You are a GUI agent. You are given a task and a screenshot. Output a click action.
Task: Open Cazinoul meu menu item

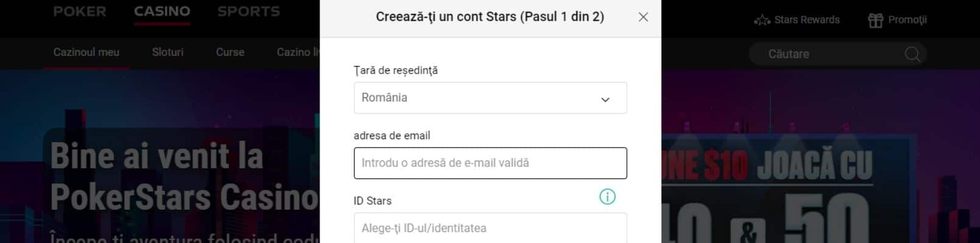point(86,52)
